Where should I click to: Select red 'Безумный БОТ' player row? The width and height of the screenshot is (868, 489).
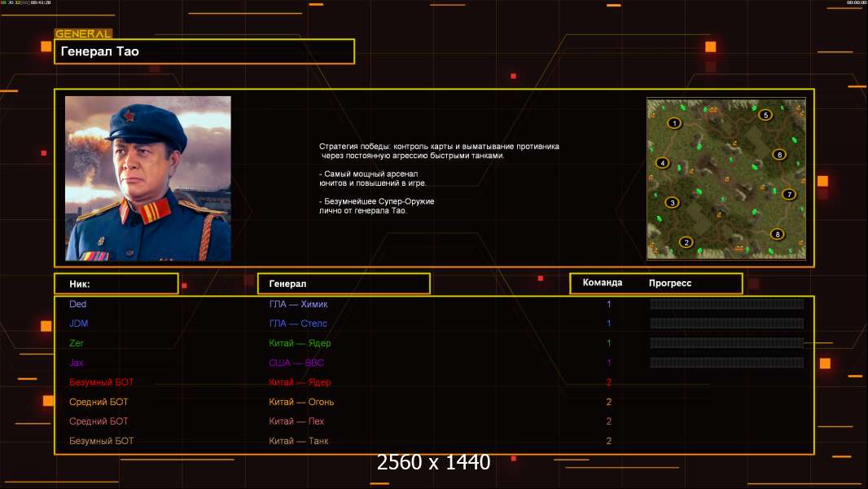(101, 382)
